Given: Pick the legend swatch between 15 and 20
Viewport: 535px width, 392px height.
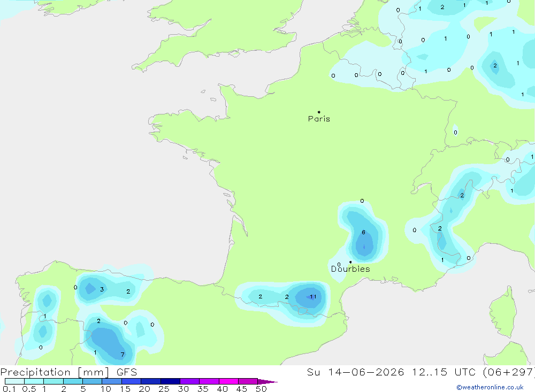Looking at the screenshot, I should [132, 381].
